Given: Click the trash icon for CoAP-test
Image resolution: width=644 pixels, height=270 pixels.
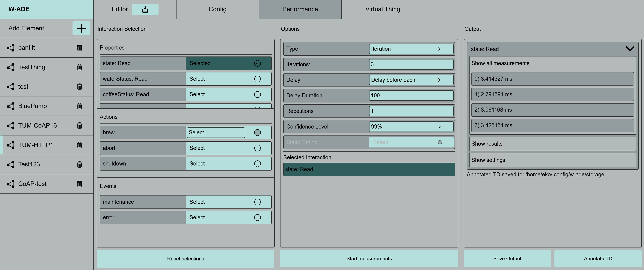Looking at the screenshot, I should coord(79,184).
